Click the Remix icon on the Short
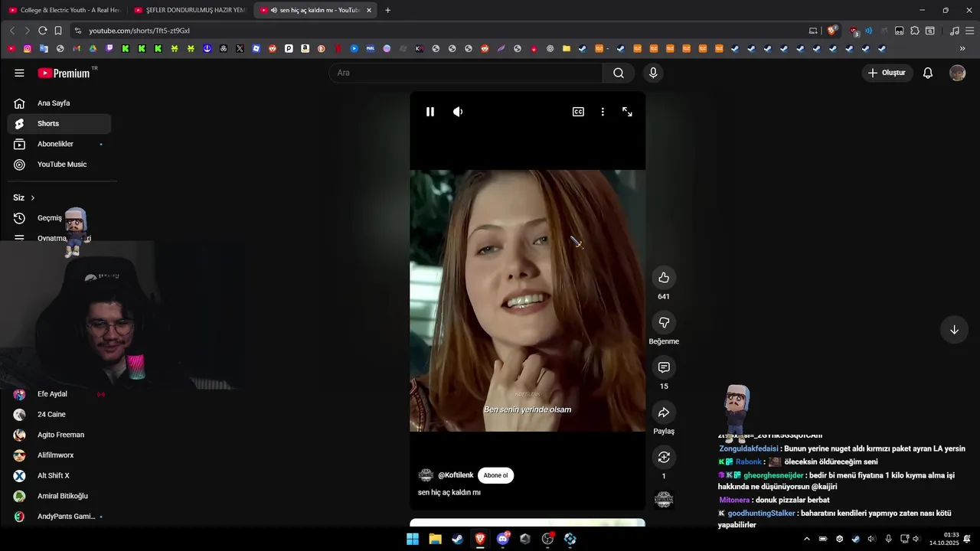The image size is (980, 551). (x=664, y=458)
